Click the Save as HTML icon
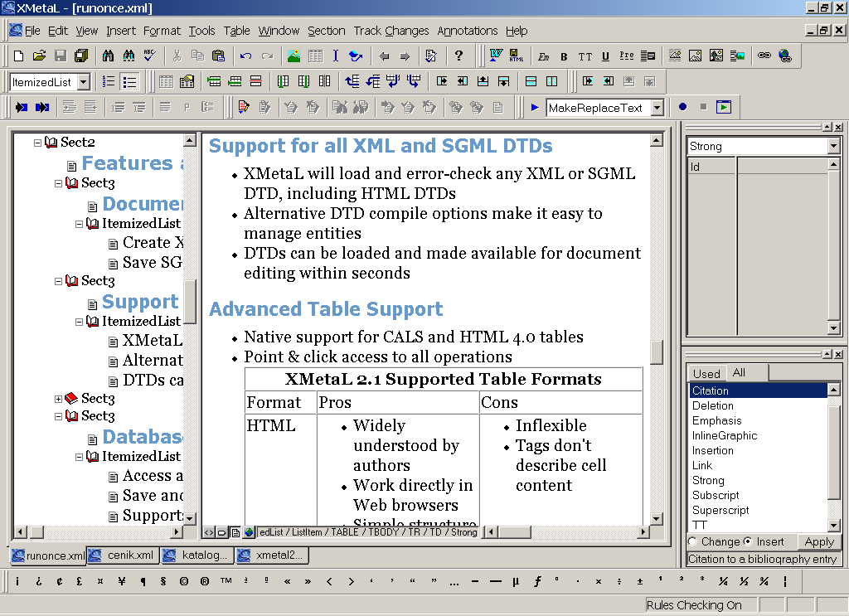This screenshot has height=616, width=849. click(517, 56)
